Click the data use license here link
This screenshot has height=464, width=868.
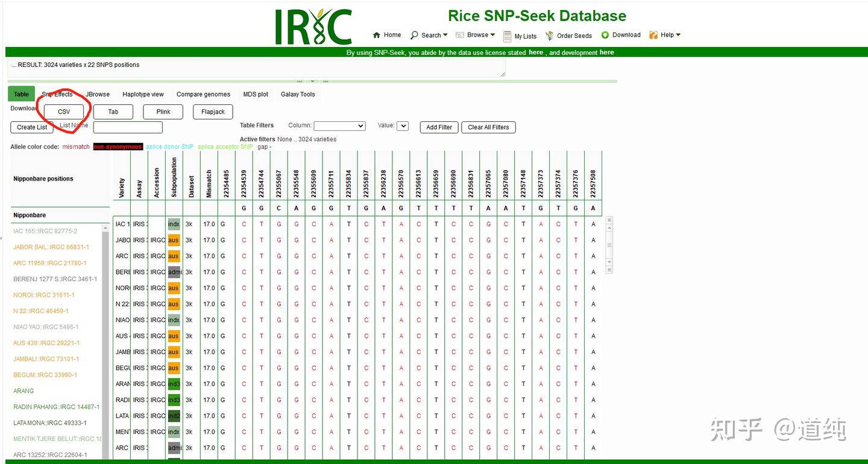point(536,52)
